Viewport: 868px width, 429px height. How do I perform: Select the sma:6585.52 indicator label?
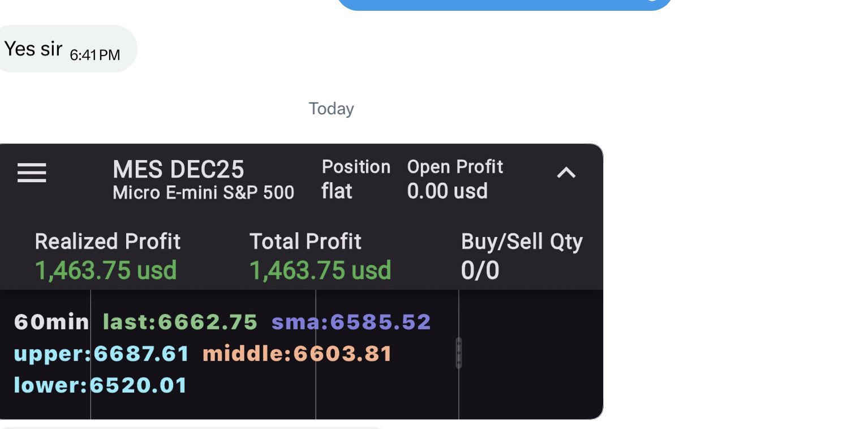[x=351, y=322]
